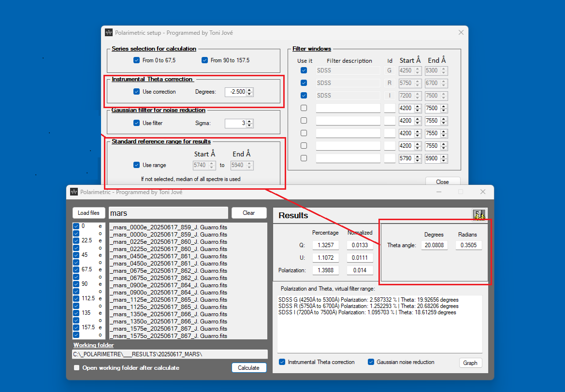Open setup via Results panel corner icon
Image resolution: width=565 pixels, height=392 pixels.
pyautogui.click(x=479, y=215)
